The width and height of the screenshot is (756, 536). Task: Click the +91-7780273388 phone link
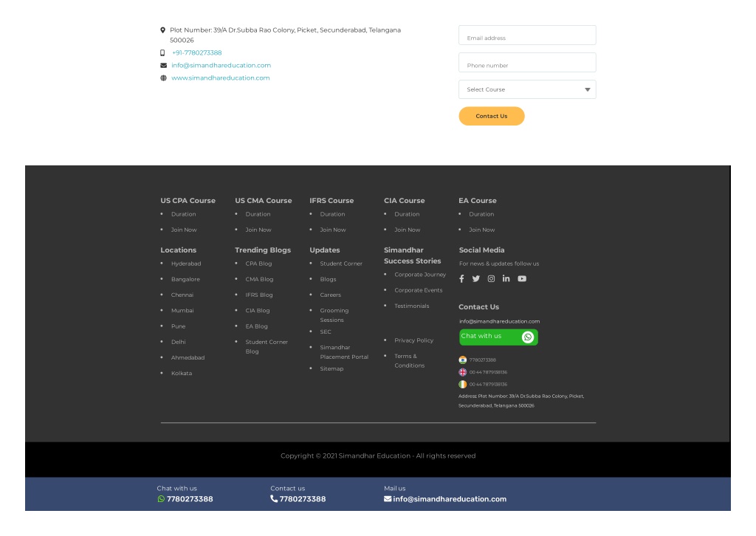pyautogui.click(x=196, y=52)
